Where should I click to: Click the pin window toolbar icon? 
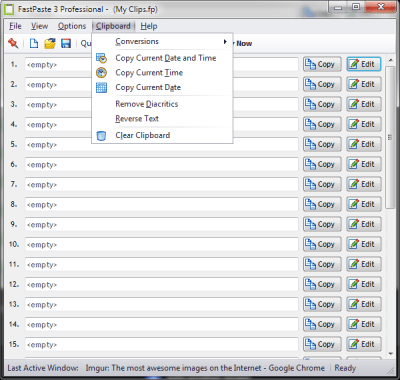coord(13,43)
